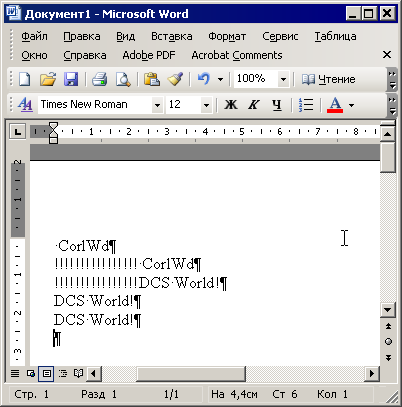Click the horizontal scrollbar right arrow

[x=372, y=373]
